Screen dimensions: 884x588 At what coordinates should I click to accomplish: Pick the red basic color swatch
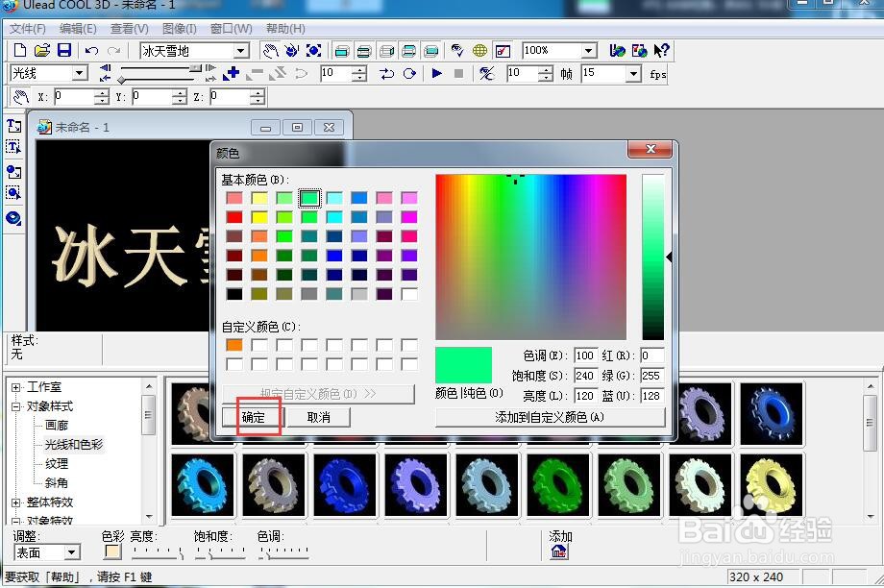pos(234,217)
